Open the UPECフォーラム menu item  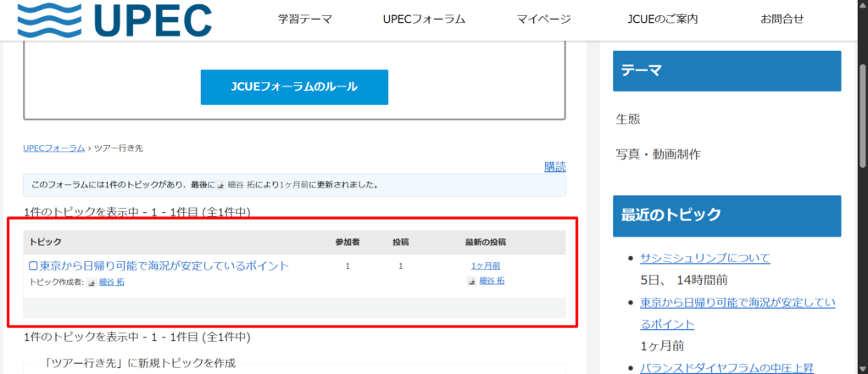click(x=424, y=19)
